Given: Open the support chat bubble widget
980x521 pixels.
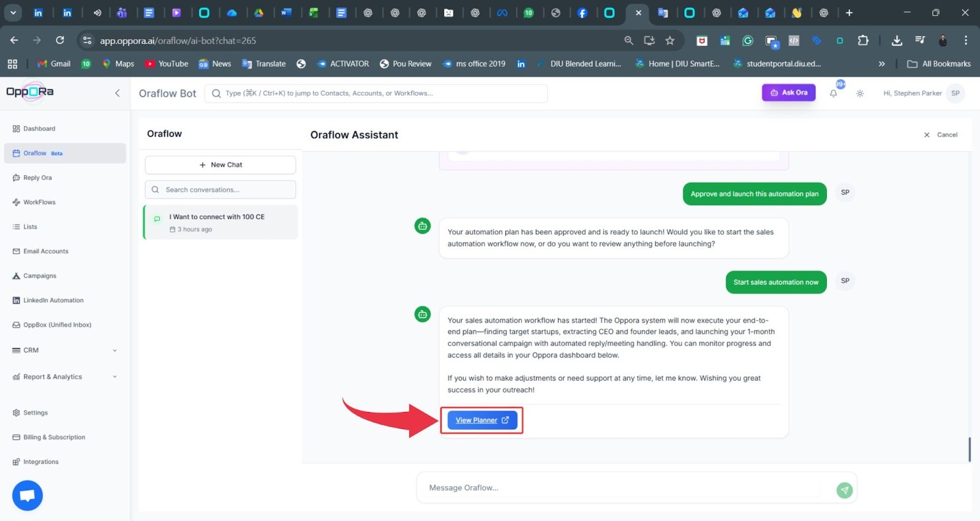Looking at the screenshot, I should [28, 495].
